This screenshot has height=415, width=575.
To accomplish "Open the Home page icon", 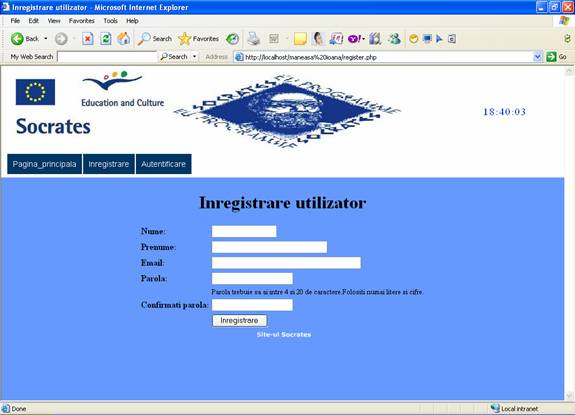I will (x=124, y=38).
